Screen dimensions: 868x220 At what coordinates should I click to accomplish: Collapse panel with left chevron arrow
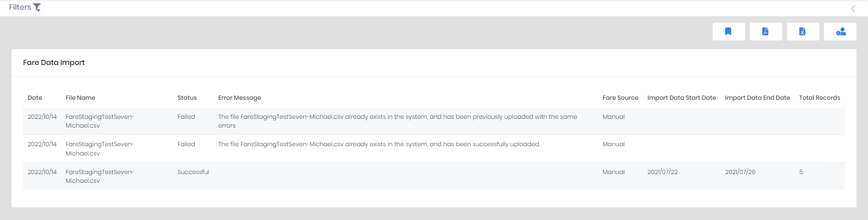(x=853, y=9)
